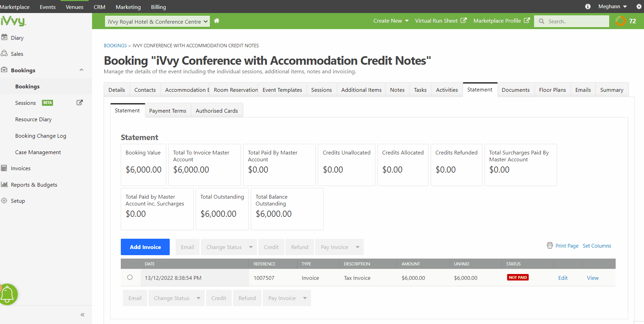Click the Sales sidebar icon
Screen dimensions: 644x324
coord(4,53)
